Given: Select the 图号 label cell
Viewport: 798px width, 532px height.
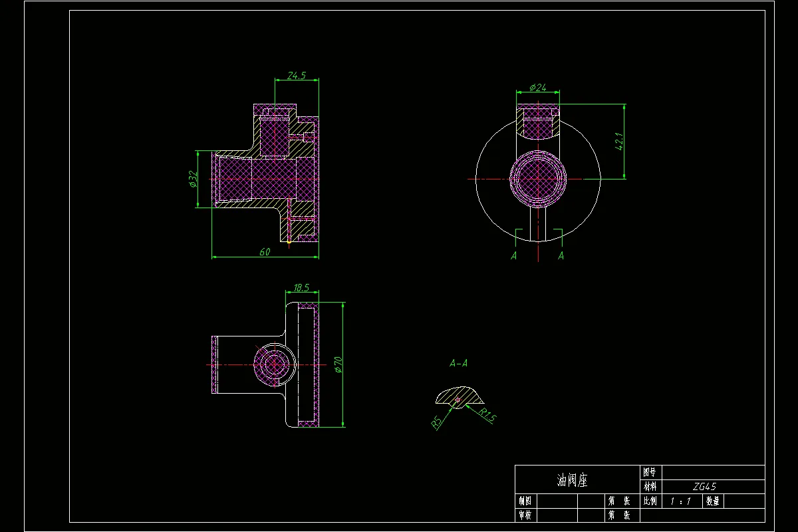Looking at the screenshot, I should tap(650, 472).
